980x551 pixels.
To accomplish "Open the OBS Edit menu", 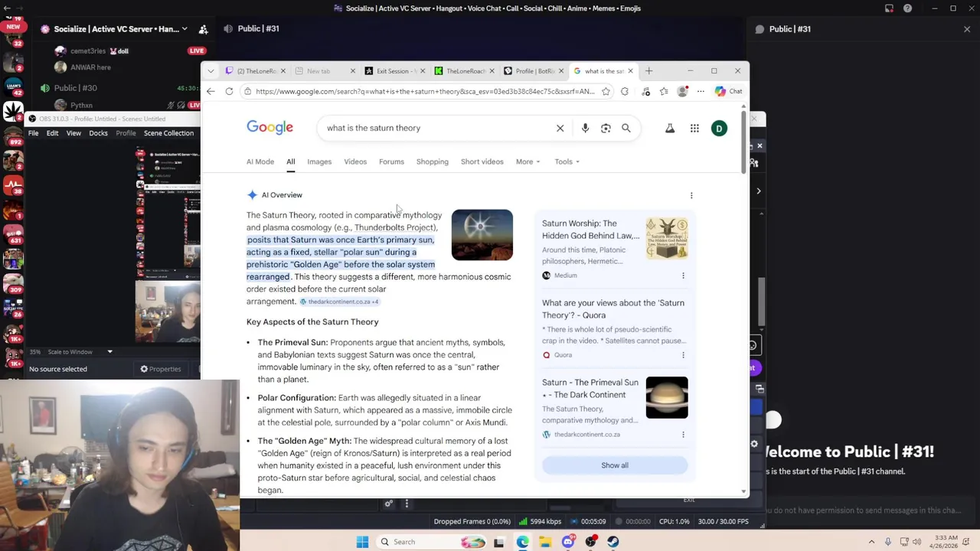I will pyautogui.click(x=52, y=133).
